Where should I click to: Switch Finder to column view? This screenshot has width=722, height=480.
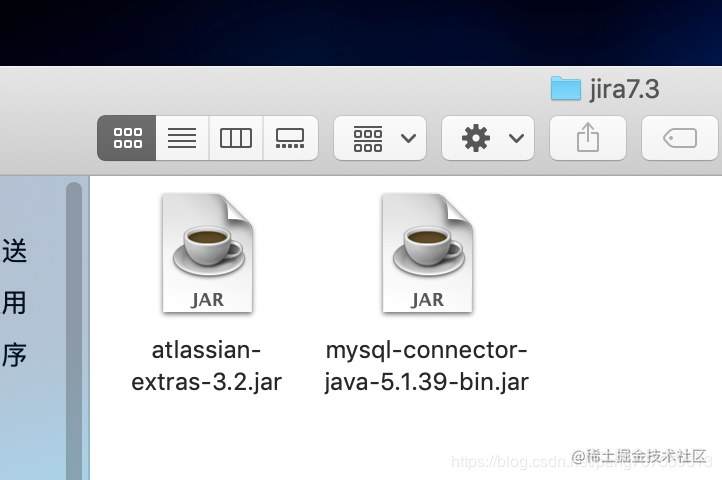(236, 138)
